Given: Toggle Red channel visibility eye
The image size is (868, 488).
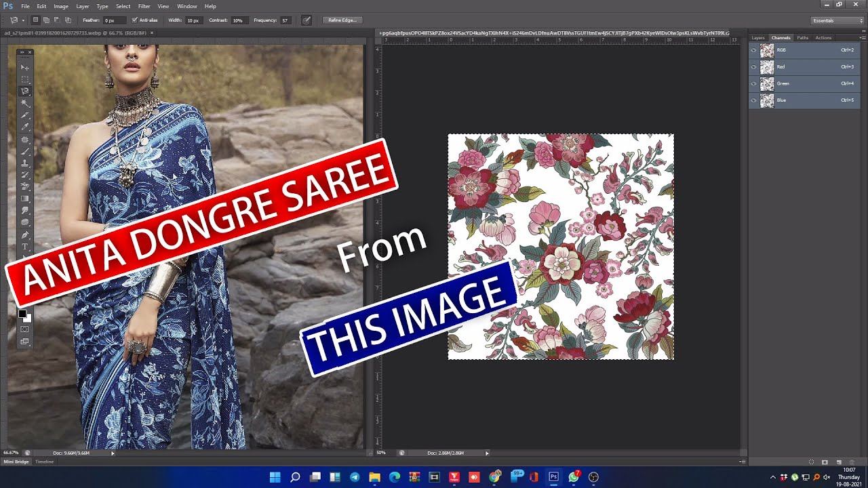Looking at the screenshot, I should (x=753, y=67).
